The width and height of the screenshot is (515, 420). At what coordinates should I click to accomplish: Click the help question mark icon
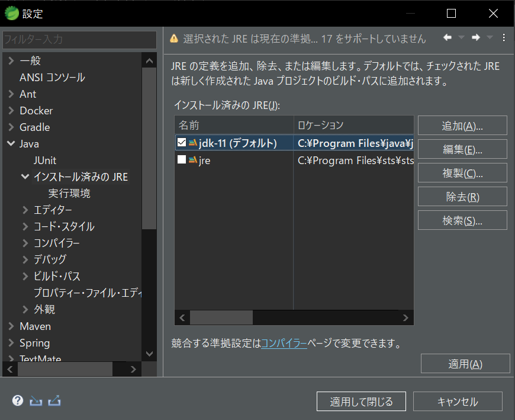click(17, 400)
